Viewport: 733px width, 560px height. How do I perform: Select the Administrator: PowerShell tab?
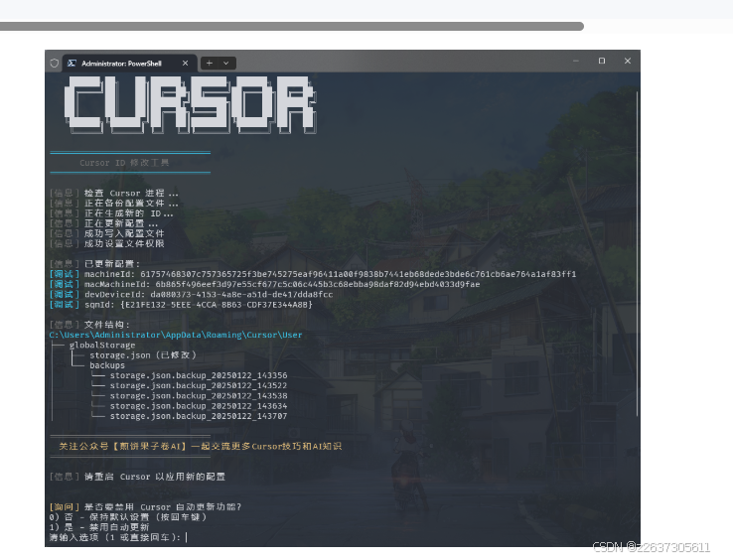(128, 63)
